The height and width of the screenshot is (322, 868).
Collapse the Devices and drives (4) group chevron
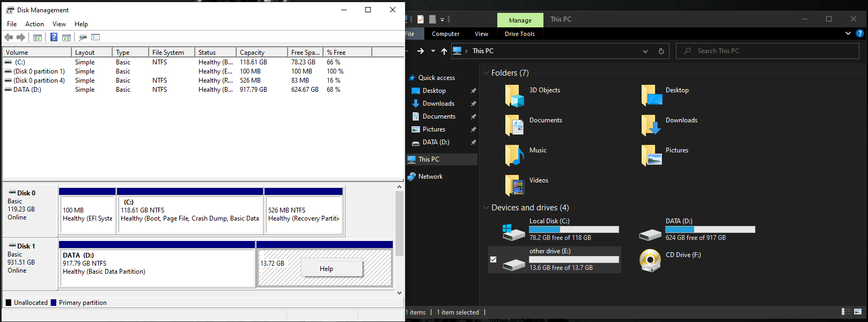[486, 208]
